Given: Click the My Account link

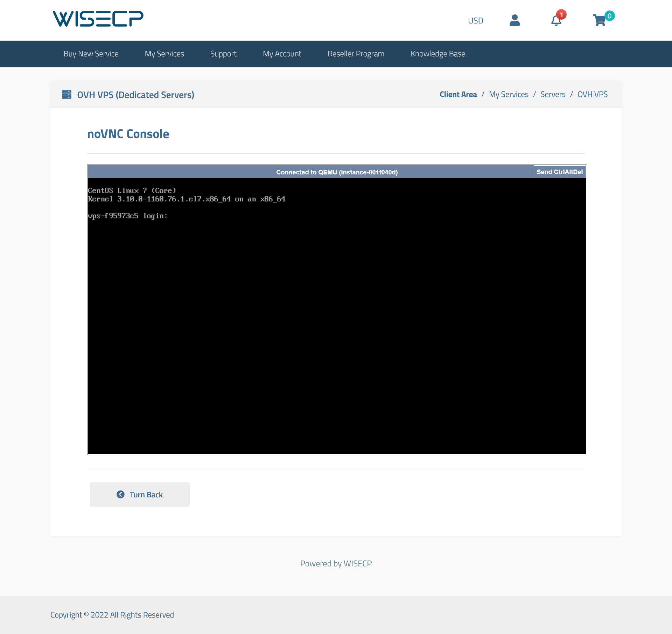Looking at the screenshot, I should click(x=282, y=54).
